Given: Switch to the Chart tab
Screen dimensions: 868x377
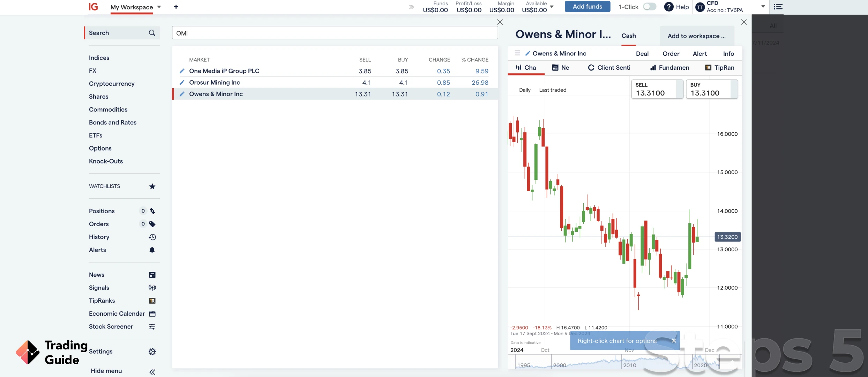Looking at the screenshot, I should click(x=526, y=68).
